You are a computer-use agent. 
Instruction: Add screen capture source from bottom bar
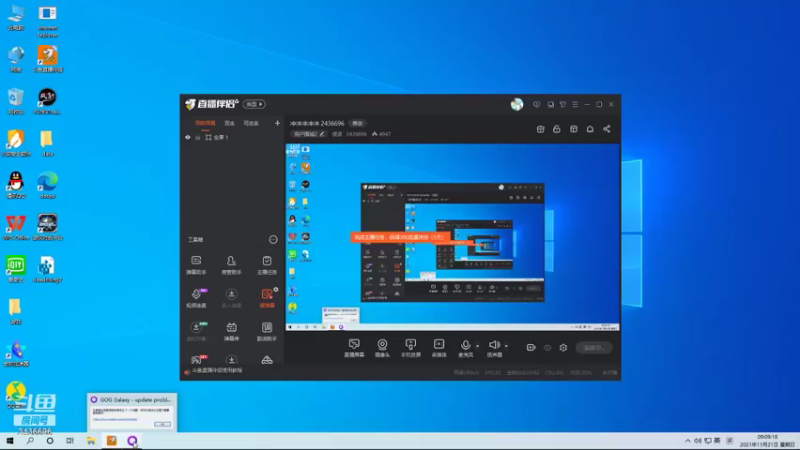pyautogui.click(x=354, y=348)
